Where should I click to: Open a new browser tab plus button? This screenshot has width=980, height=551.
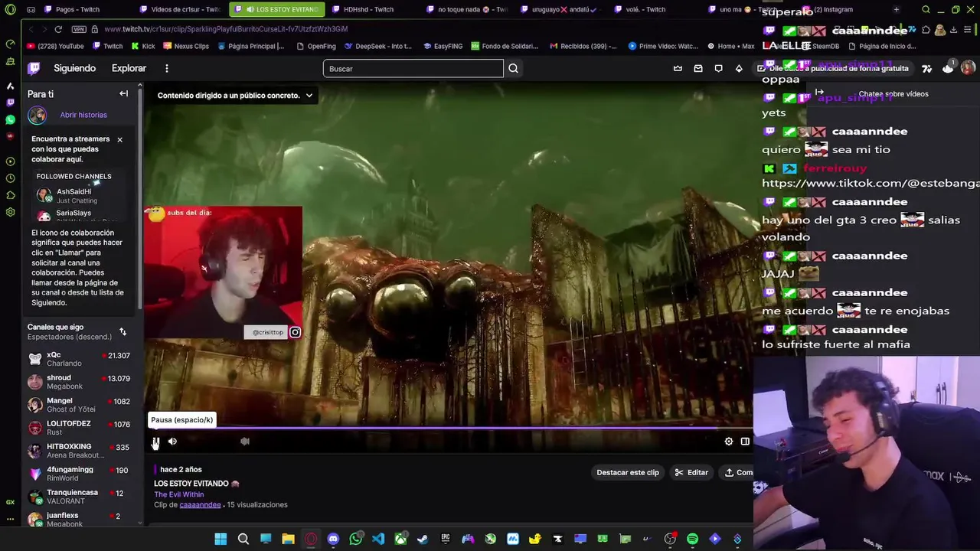coord(897,10)
